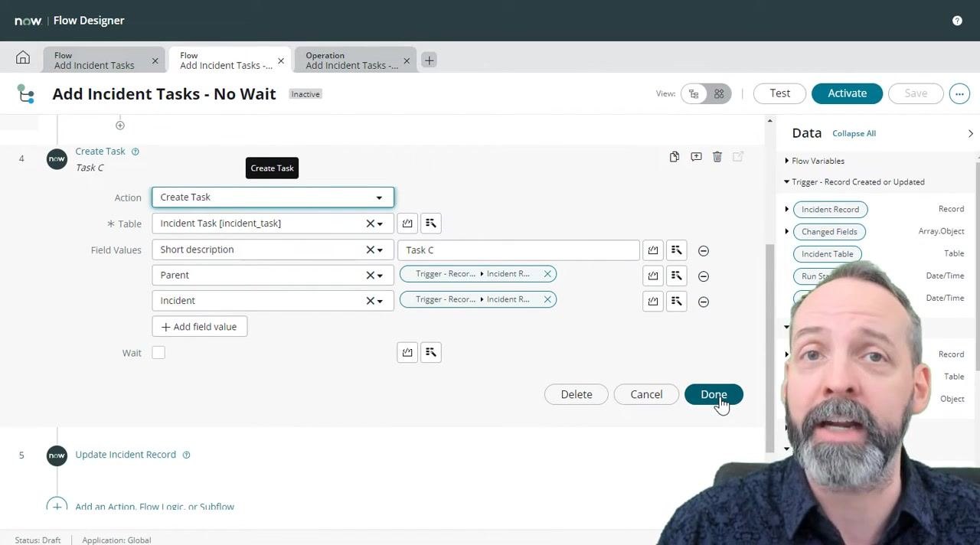Open data pill picker for Short description row

677,250
